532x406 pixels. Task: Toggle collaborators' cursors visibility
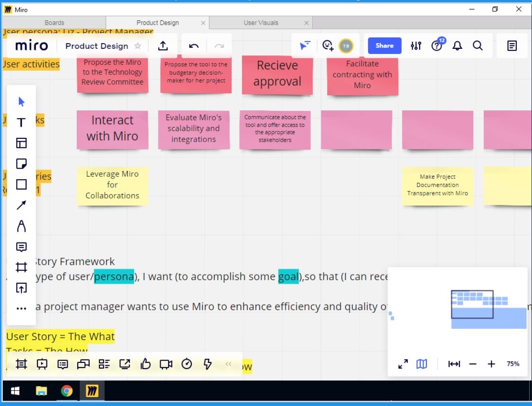305,45
